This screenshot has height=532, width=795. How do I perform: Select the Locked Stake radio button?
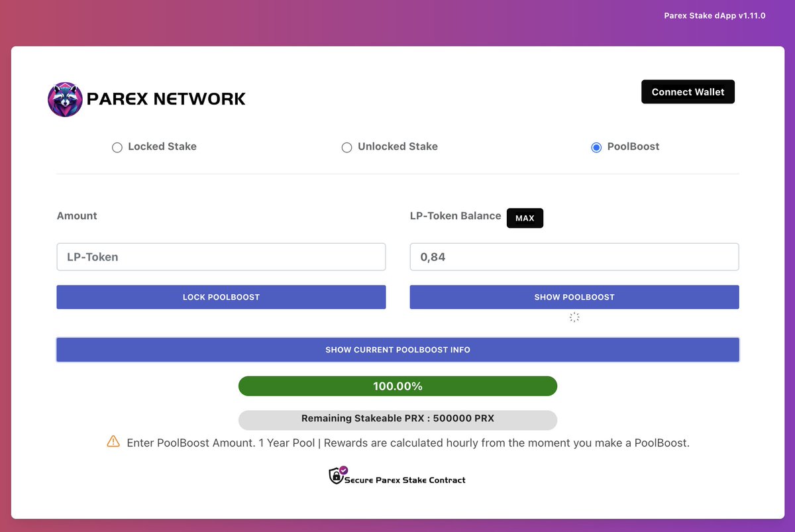[x=117, y=147]
